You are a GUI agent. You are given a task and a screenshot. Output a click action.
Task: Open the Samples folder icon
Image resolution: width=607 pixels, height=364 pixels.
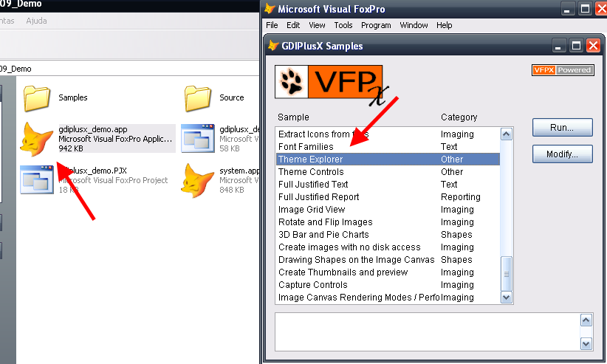click(x=37, y=98)
